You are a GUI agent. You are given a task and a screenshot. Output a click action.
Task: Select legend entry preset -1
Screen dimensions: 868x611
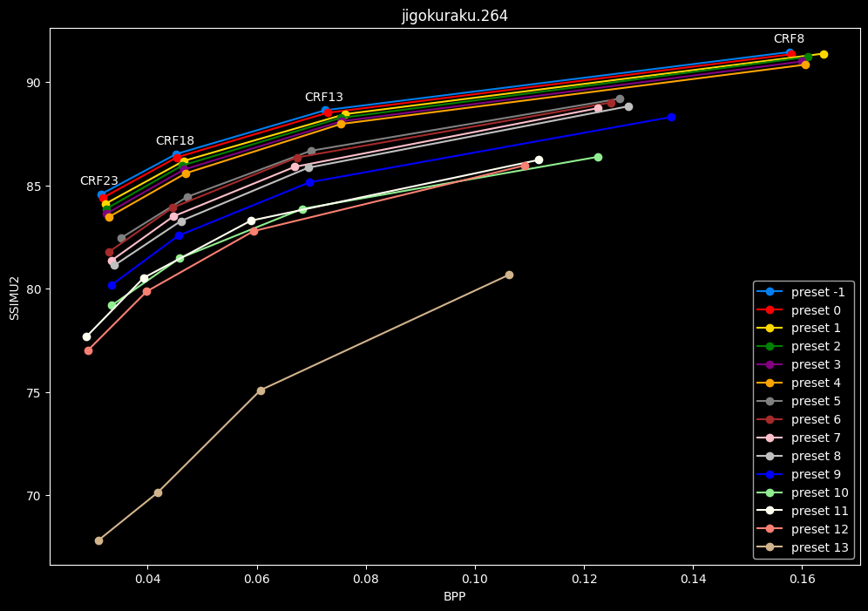tap(801, 292)
